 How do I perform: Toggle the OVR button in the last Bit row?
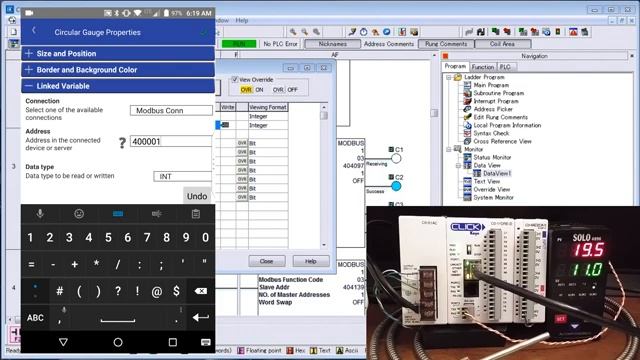(242, 197)
